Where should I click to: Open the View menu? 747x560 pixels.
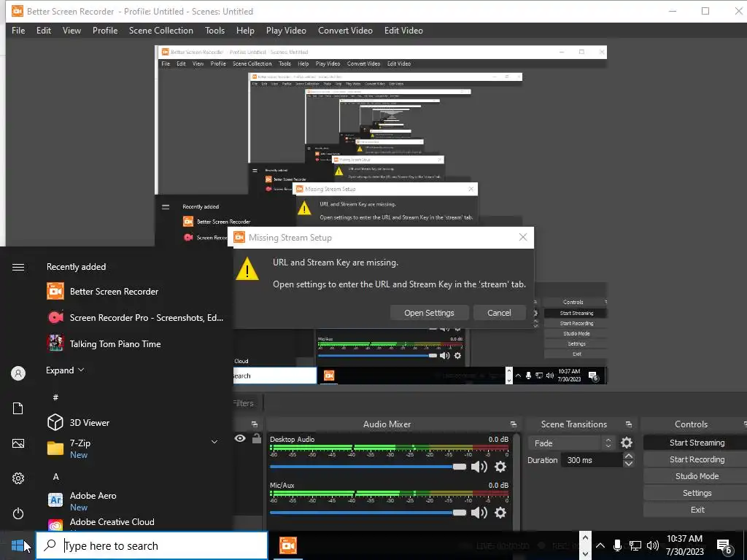click(x=71, y=31)
